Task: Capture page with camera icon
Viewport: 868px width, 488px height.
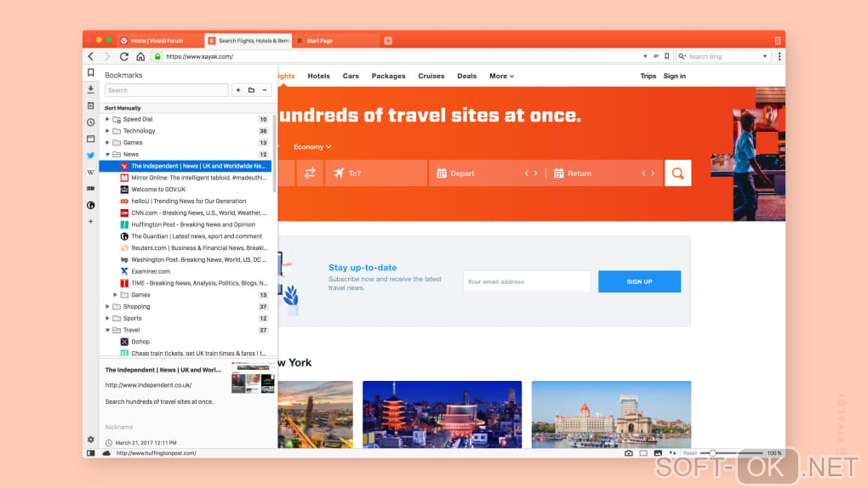Action: (x=629, y=453)
